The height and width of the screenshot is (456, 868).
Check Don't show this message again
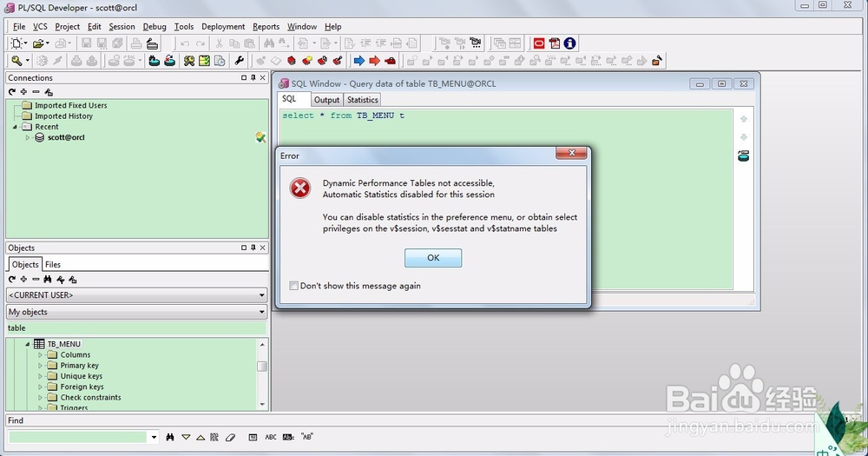coord(293,286)
